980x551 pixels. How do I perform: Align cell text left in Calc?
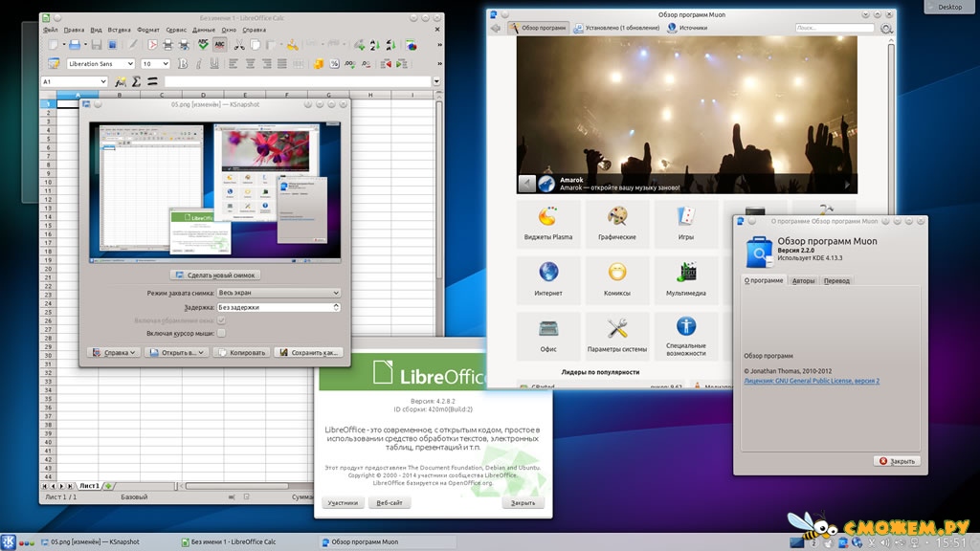(x=234, y=64)
